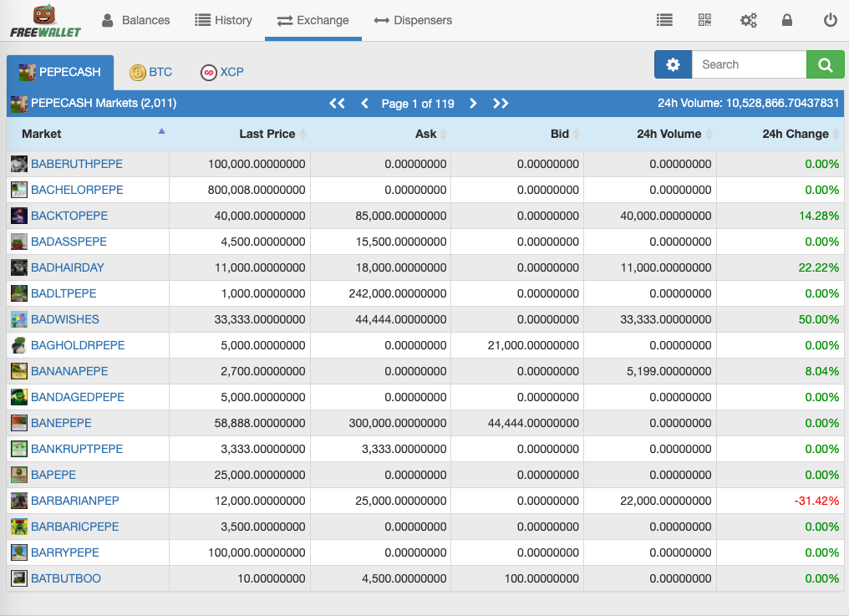Click the BABERUTHPEPE thumbnail icon

(19, 164)
